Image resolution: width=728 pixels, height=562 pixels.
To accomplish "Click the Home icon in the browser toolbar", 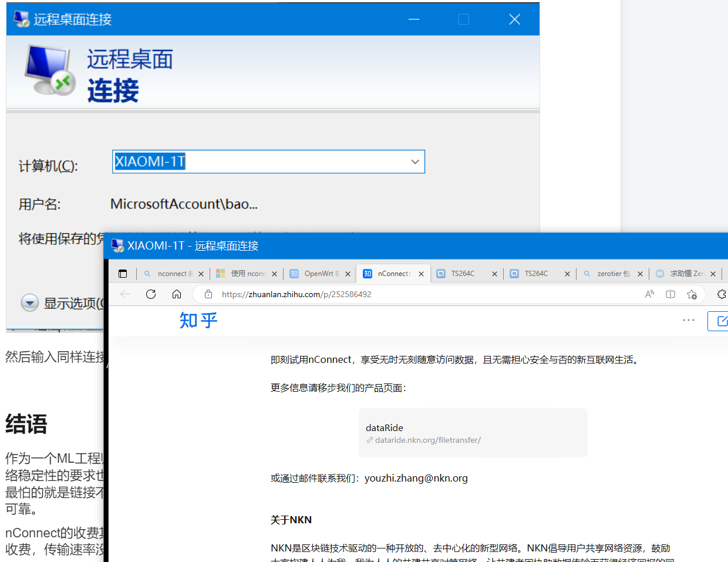I will tap(177, 294).
